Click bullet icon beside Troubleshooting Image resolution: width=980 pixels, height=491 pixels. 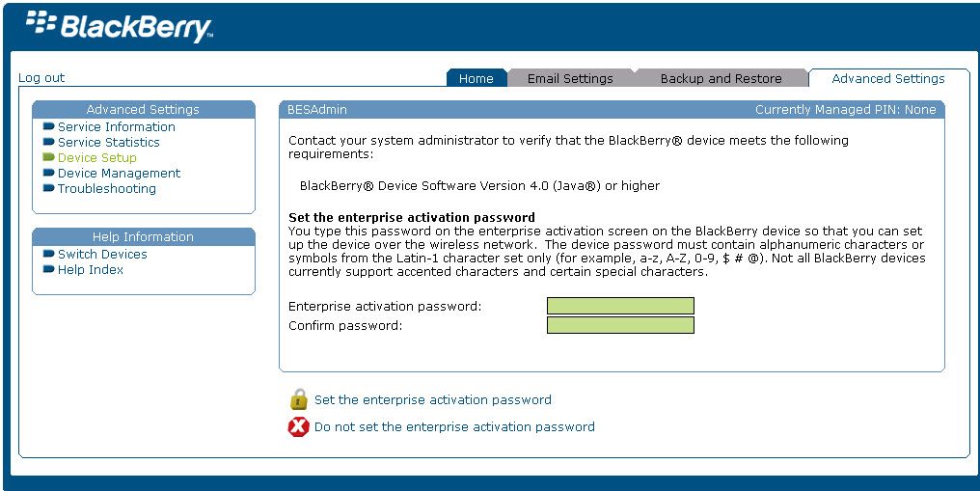click(x=49, y=188)
